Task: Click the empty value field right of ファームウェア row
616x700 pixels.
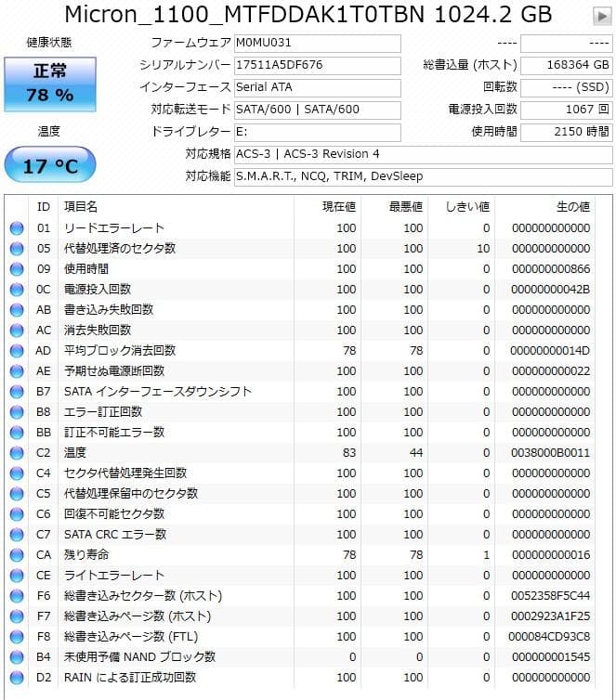Action: click(567, 44)
